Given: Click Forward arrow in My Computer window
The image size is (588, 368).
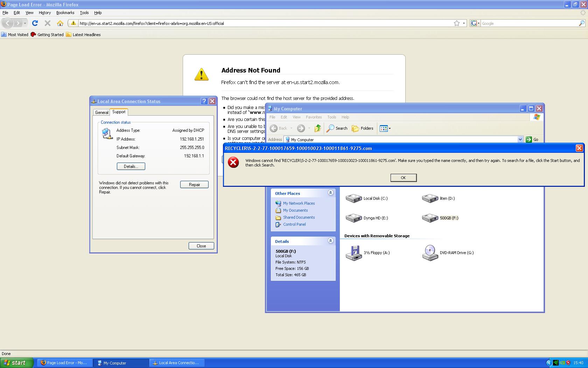Looking at the screenshot, I should (x=301, y=128).
